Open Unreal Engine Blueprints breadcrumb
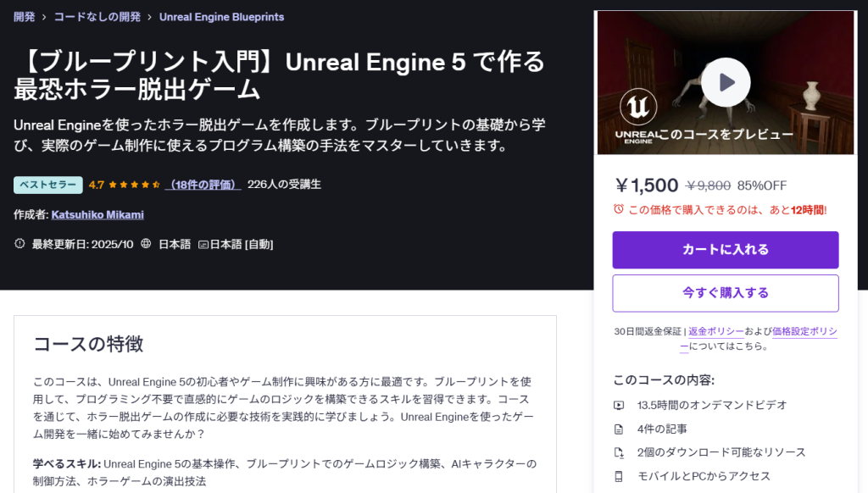This screenshot has height=493, width=868. 221,17
